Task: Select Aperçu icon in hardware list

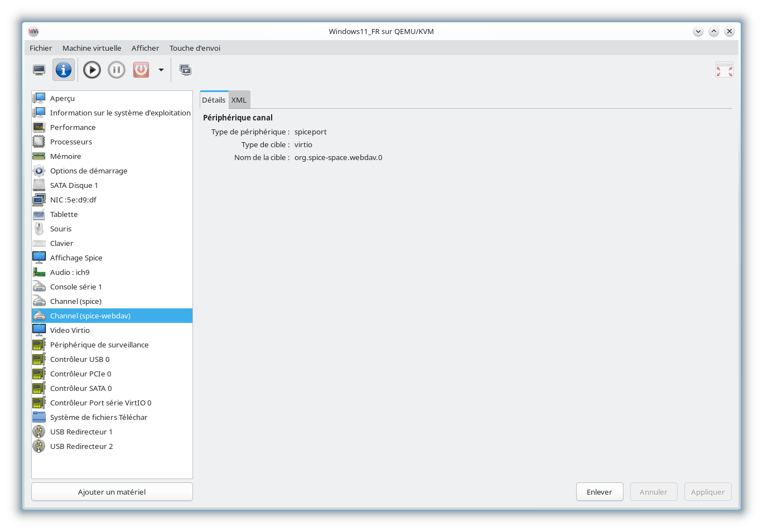Action: pyautogui.click(x=39, y=98)
